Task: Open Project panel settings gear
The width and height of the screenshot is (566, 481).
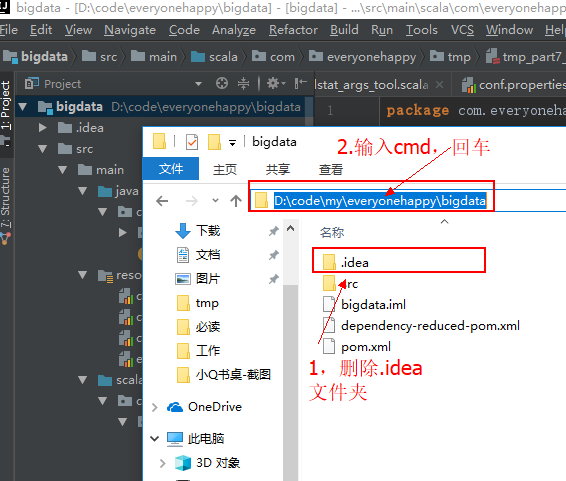Action: click(276, 83)
